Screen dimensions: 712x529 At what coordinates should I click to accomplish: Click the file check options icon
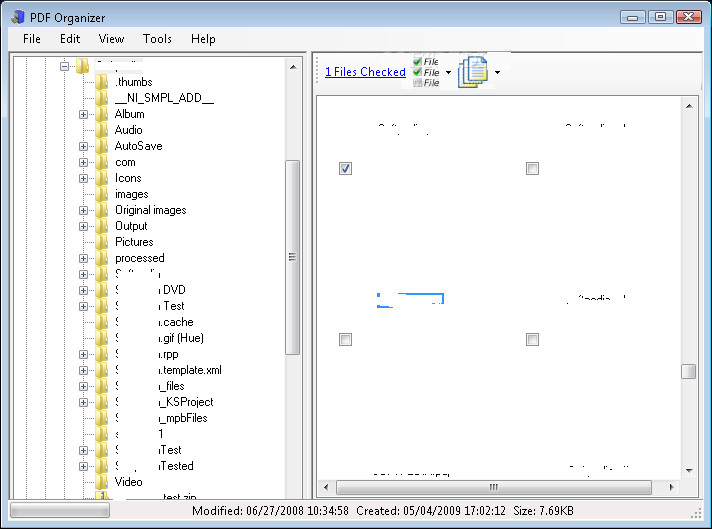click(x=426, y=72)
